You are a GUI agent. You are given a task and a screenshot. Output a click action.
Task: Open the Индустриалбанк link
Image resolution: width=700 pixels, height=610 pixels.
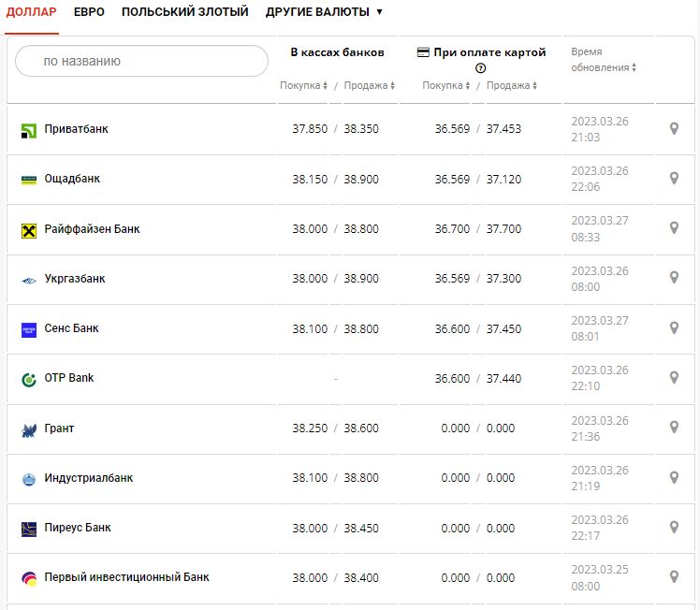[x=89, y=478]
